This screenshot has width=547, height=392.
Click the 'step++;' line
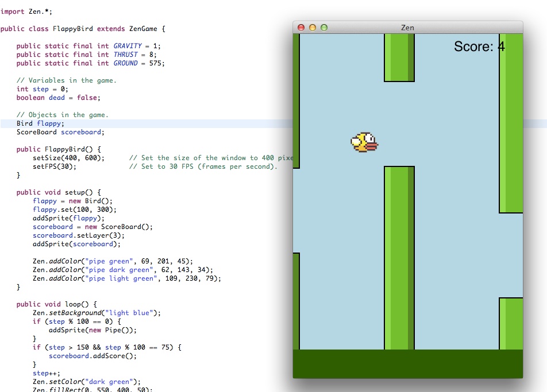(x=47, y=373)
